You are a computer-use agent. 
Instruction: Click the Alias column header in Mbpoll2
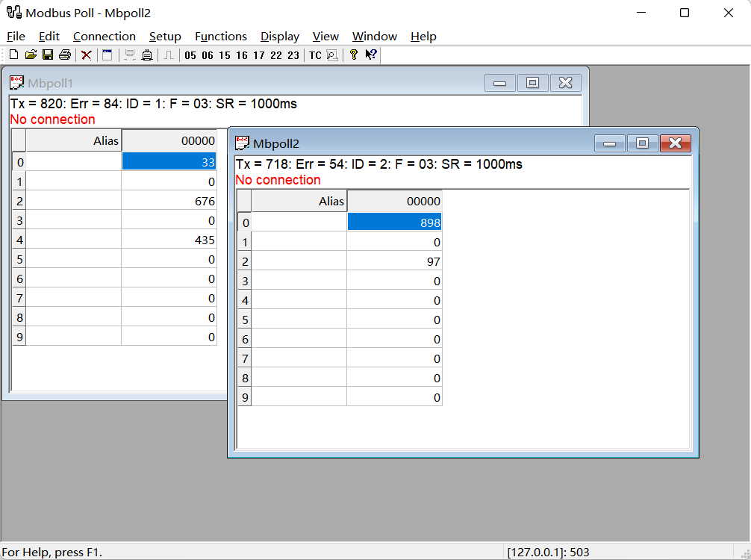click(299, 201)
